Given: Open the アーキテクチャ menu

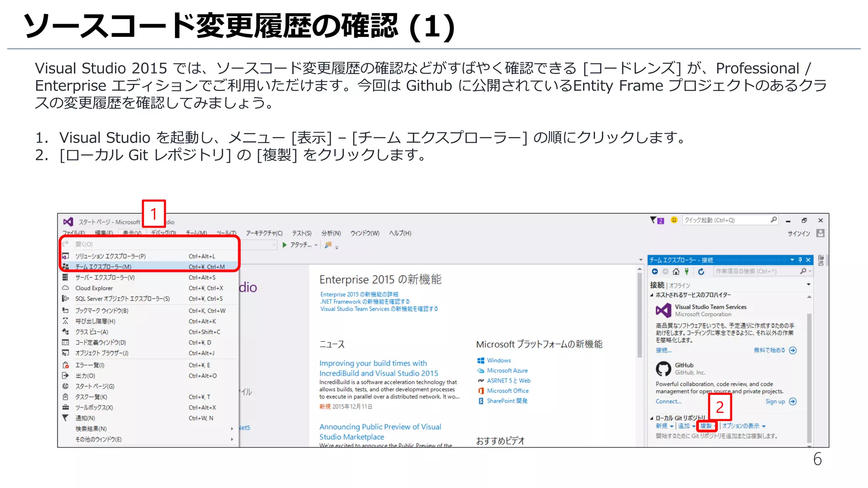Looking at the screenshot, I should tap(264, 233).
